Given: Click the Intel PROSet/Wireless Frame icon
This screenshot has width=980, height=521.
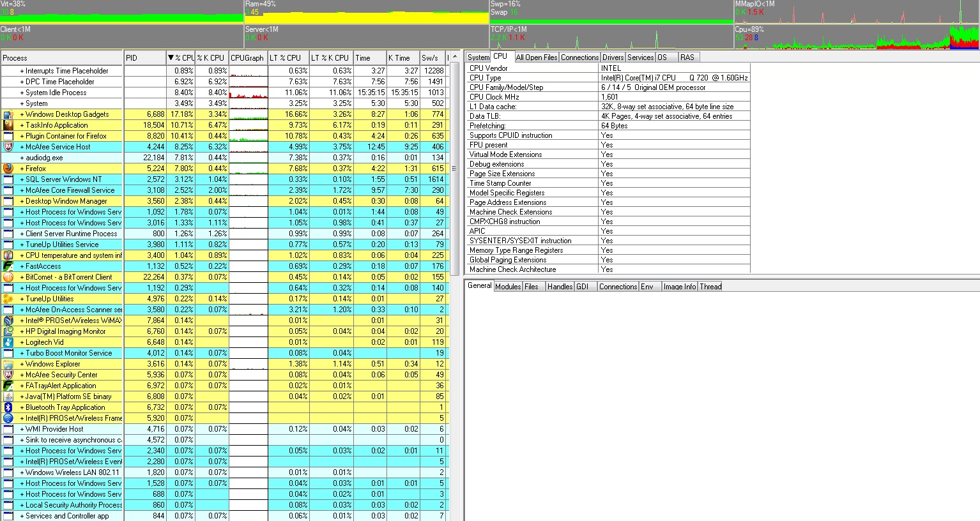Looking at the screenshot, I should [x=8, y=418].
